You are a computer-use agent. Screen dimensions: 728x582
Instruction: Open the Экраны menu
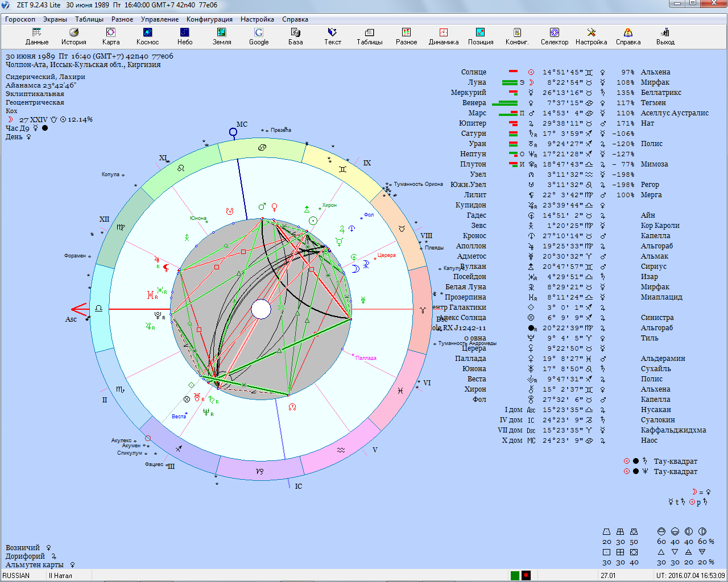55,19
